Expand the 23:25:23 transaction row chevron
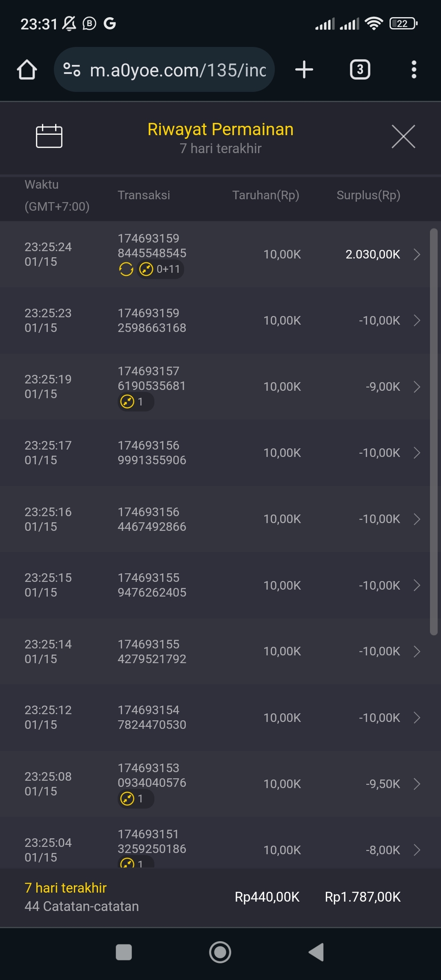Screen dimensions: 441x980 417,321
